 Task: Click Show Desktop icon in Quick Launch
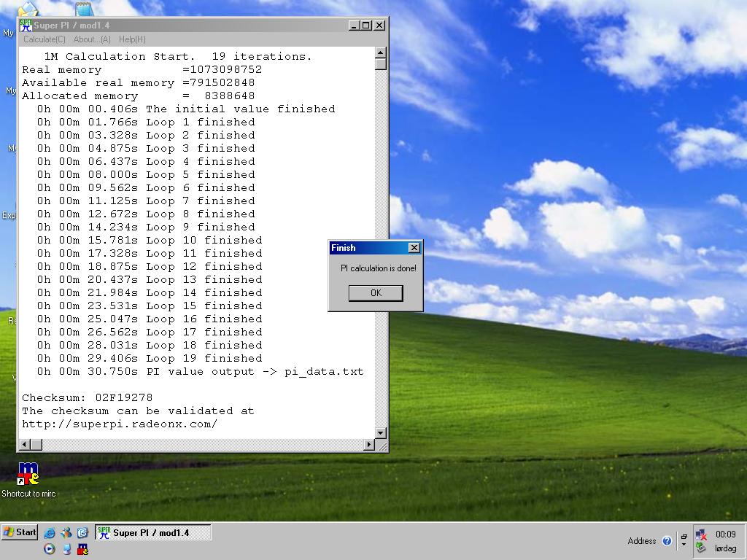[x=66, y=549]
